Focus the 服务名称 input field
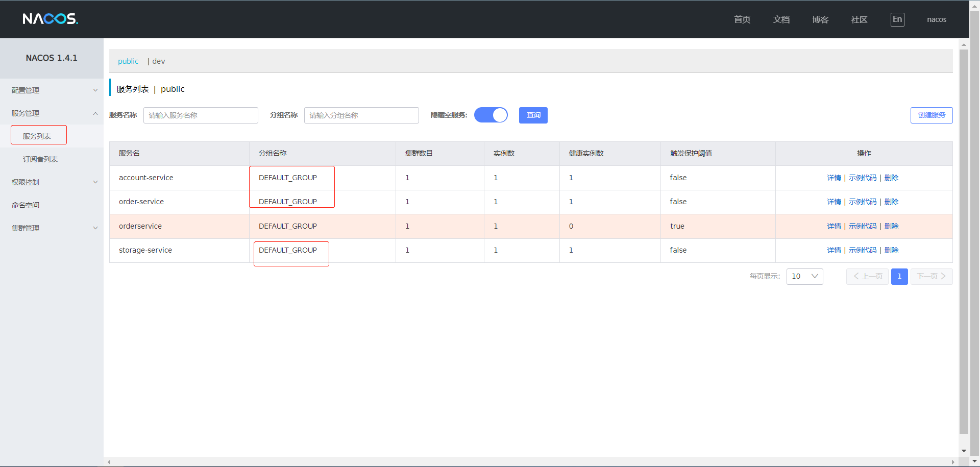The width and height of the screenshot is (980, 467). (201, 115)
